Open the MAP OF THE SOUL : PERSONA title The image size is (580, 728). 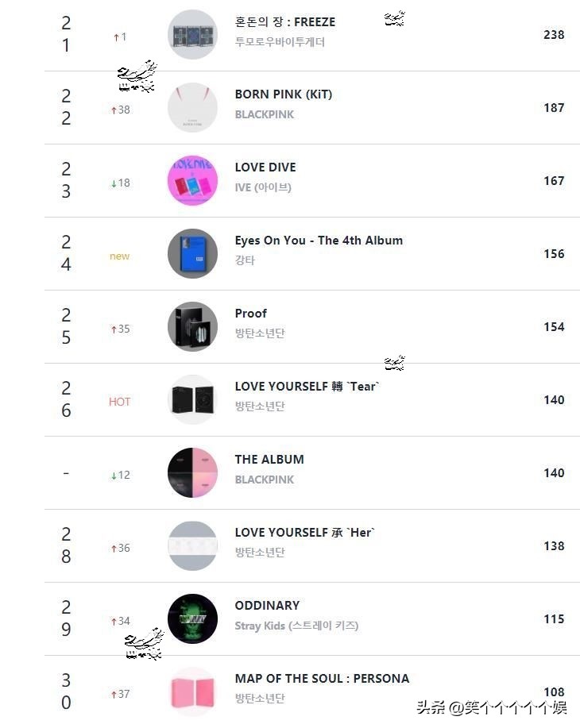(322, 679)
